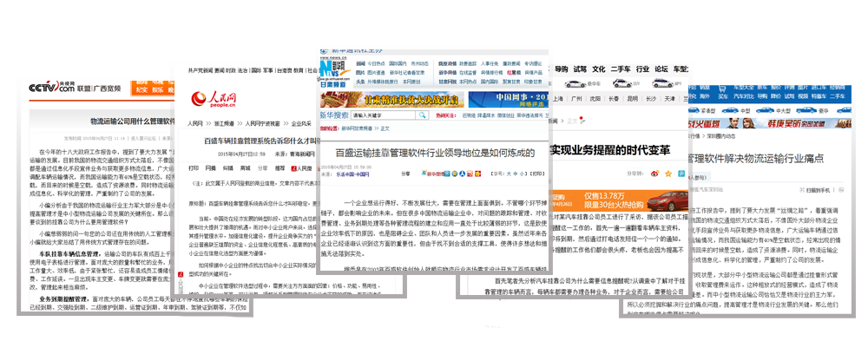This screenshot has height=354, width=868.
Task: Click the 百盛运输挂靠管理软件 article headline
Action: [x=436, y=152]
